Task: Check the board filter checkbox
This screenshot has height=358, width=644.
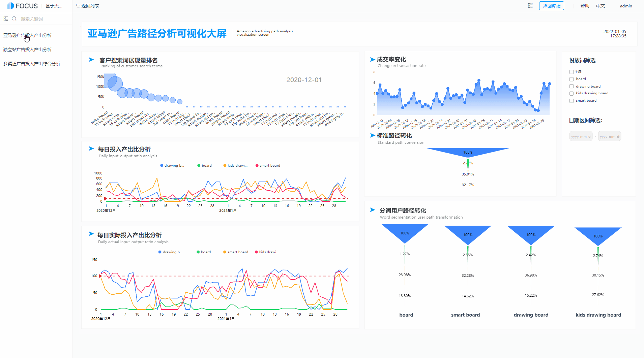Action: tap(572, 79)
